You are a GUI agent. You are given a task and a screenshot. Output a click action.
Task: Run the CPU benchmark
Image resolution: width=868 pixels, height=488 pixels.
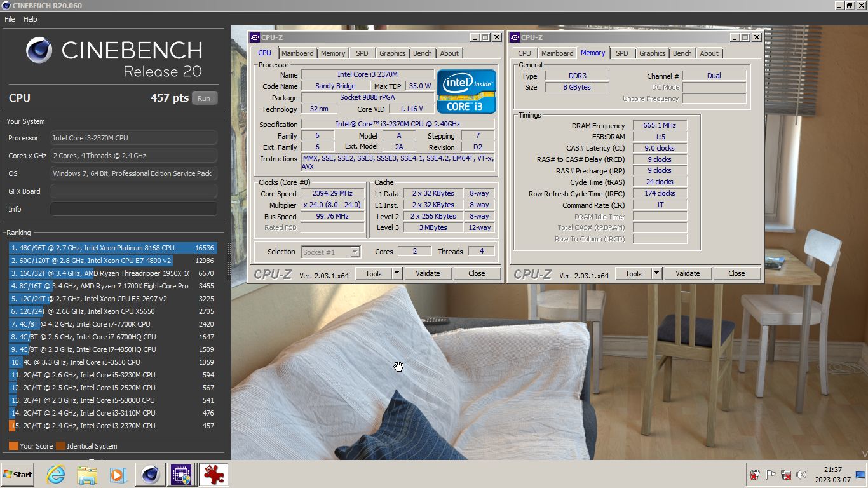(x=204, y=98)
